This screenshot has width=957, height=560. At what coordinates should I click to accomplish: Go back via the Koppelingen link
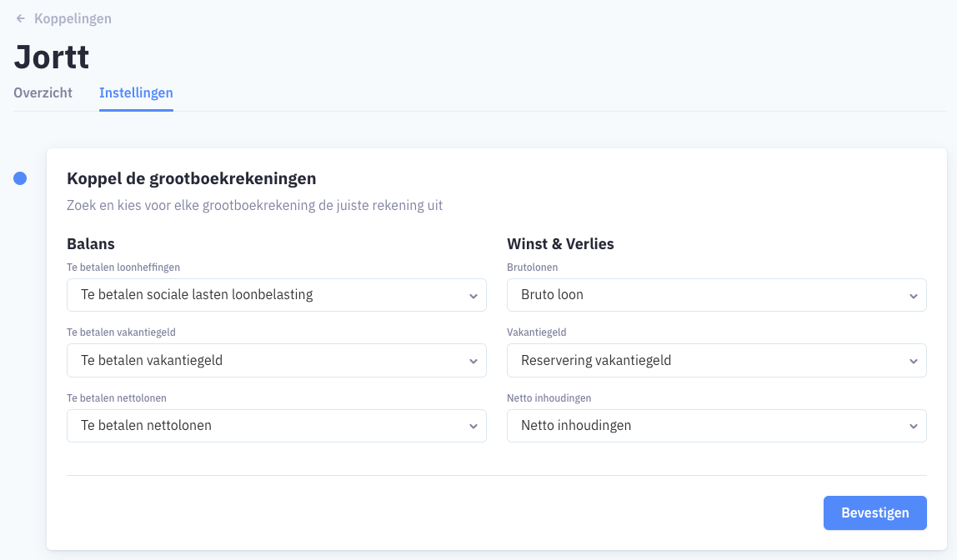[x=73, y=18]
